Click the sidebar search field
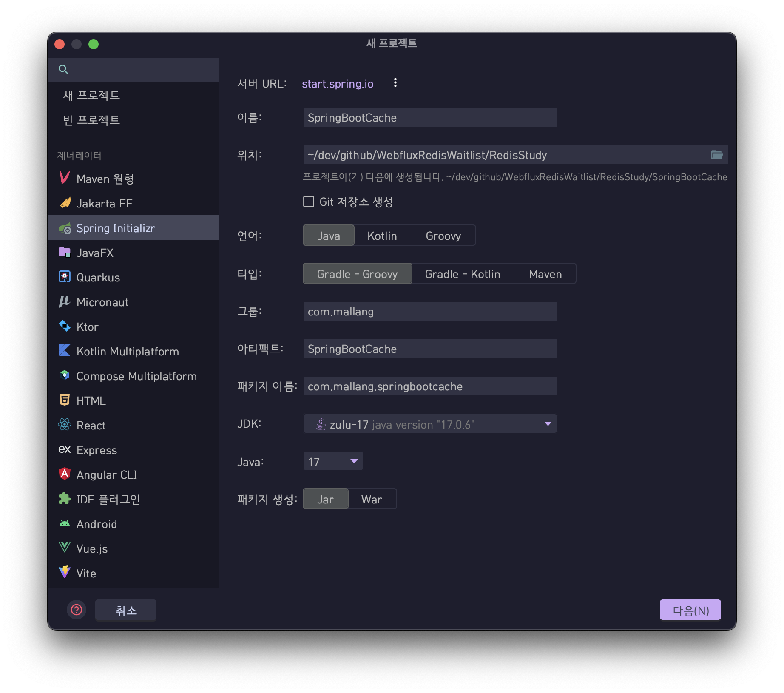 coord(134,69)
